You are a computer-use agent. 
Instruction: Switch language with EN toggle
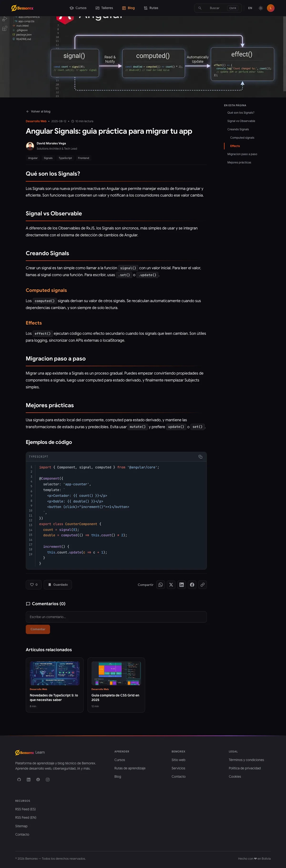250,8
